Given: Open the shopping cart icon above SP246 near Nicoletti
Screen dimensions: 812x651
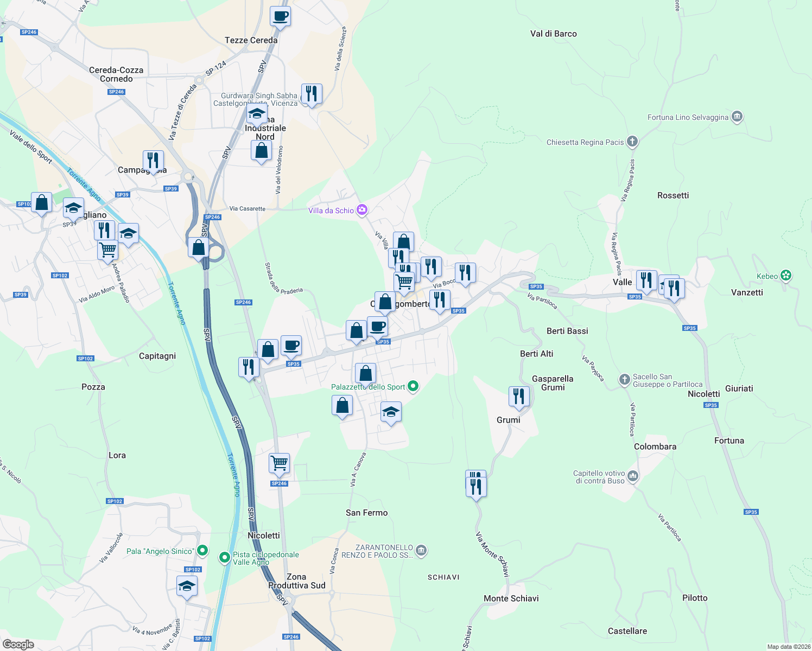Looking at the screenshot, I should (278, 464).
